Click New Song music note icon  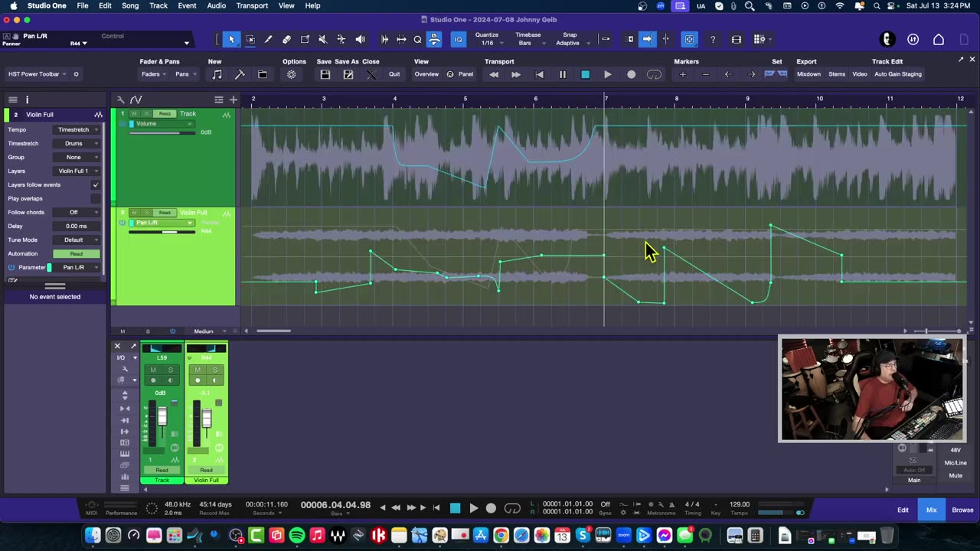[x=217, y=74]
